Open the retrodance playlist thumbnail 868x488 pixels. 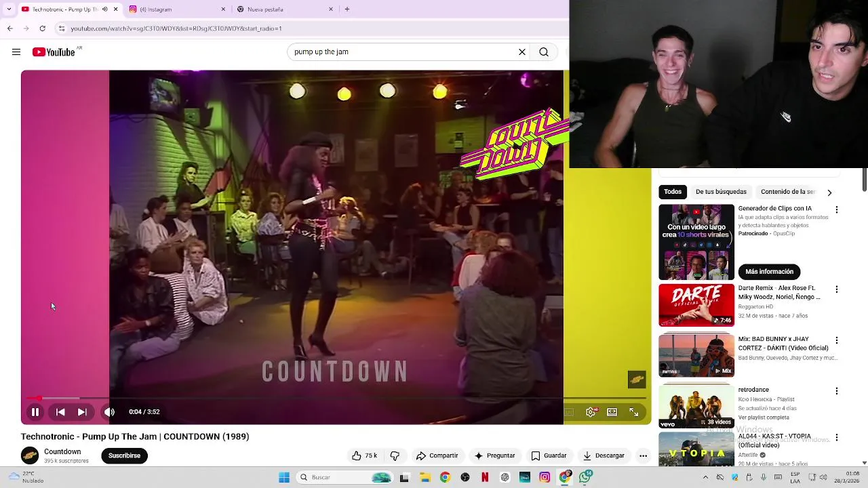(x=696, y=407)
